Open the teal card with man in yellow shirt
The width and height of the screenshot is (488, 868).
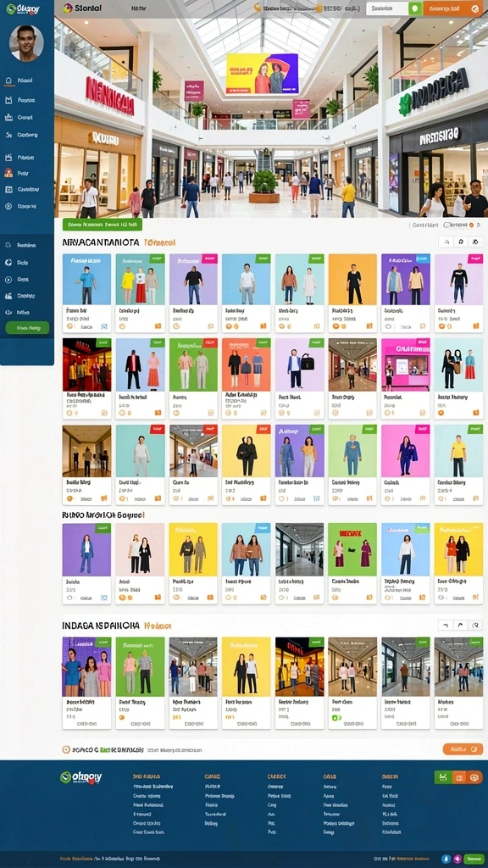pos(458,465)
